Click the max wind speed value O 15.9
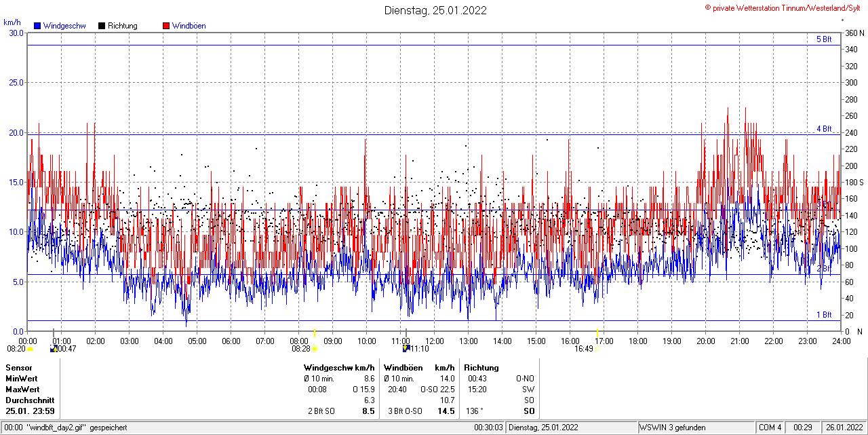868x435 pixels. click(363, 390)
